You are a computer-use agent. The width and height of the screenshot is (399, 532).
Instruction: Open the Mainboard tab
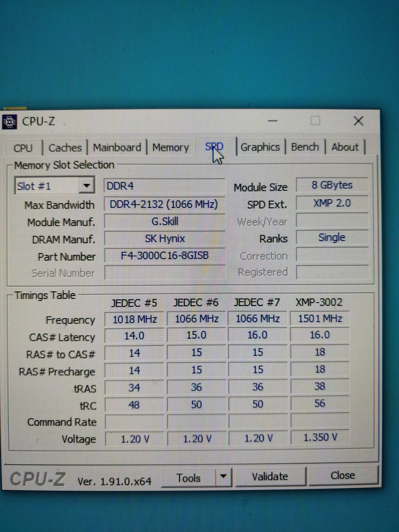tap(117, 148)
